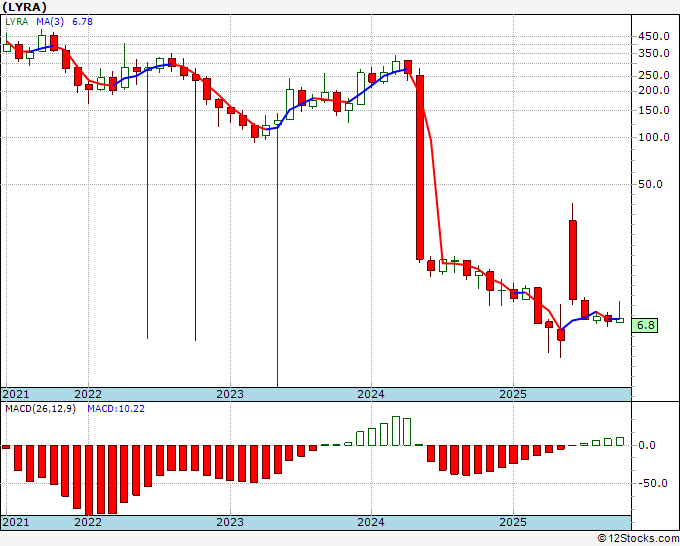Click the 450.0 price axis label

pos(654,36)
